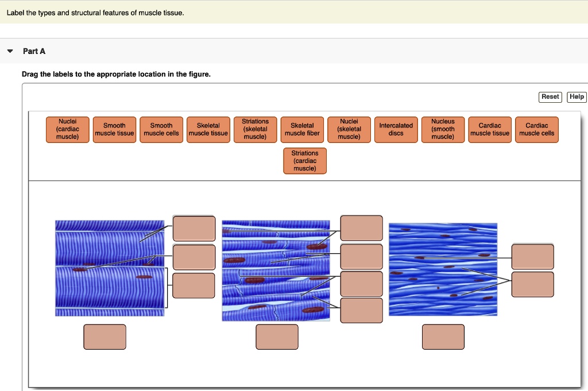Select the 'Smooth muscle cells' label
This screenshot has width=588, height=391.
(161, 130)
